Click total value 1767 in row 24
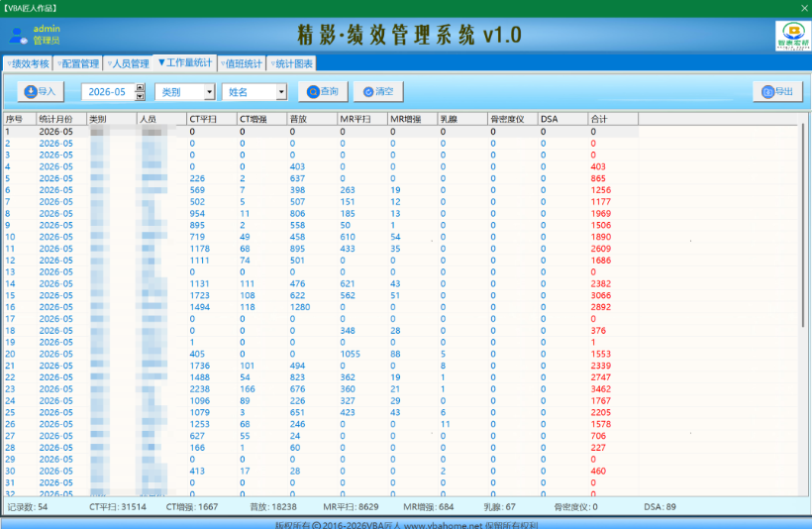The height and width of the screenshot is (529, 812). 601,401
